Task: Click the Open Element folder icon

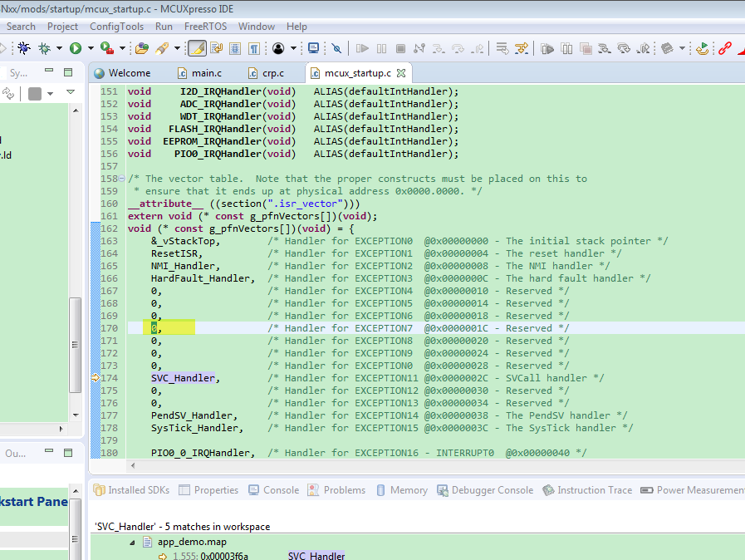Action: 142,48
